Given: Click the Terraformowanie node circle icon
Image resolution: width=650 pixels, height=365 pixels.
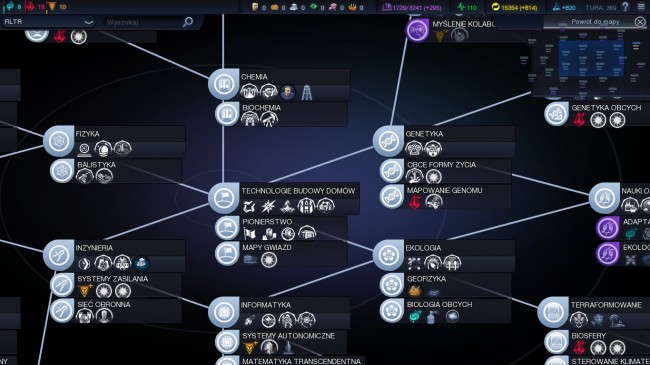Looking at the screenshot, I should (x=553, y=311).
